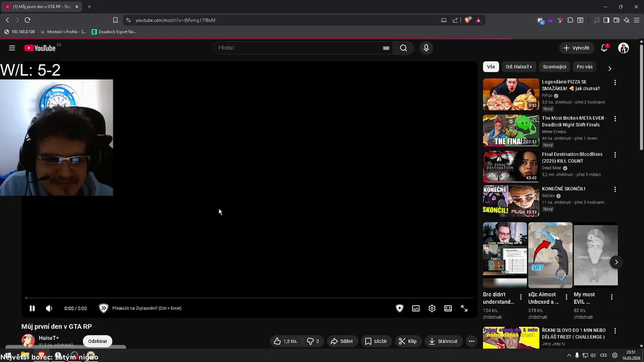
Task: Toggle the browser sidebar panel
Action: tap(606, 20)
